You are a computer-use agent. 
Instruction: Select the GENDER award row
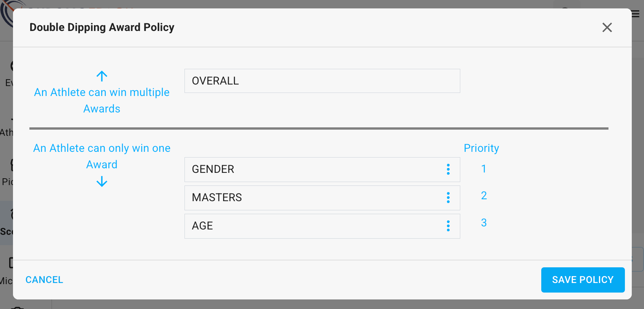[313, 169]
